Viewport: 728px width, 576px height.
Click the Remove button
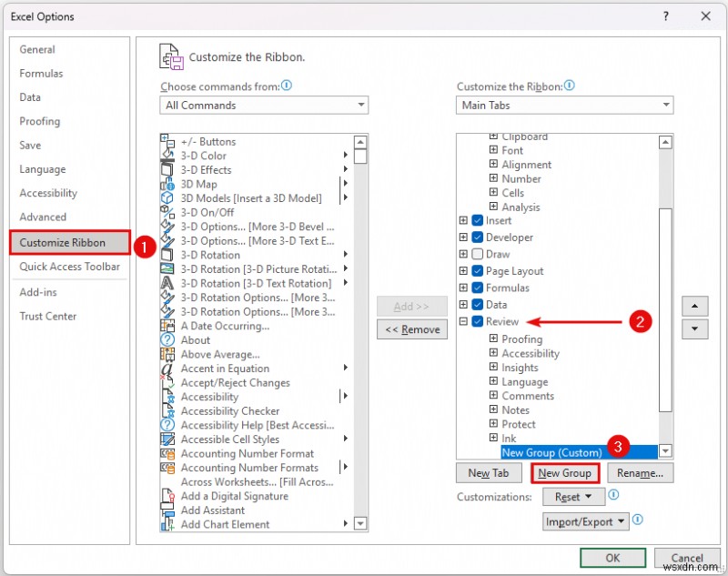pos(412,329)
